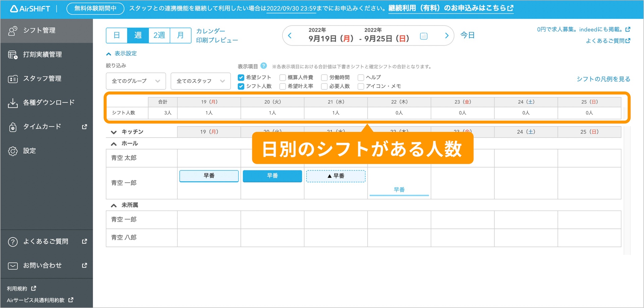Click the next week arrow

446,35
